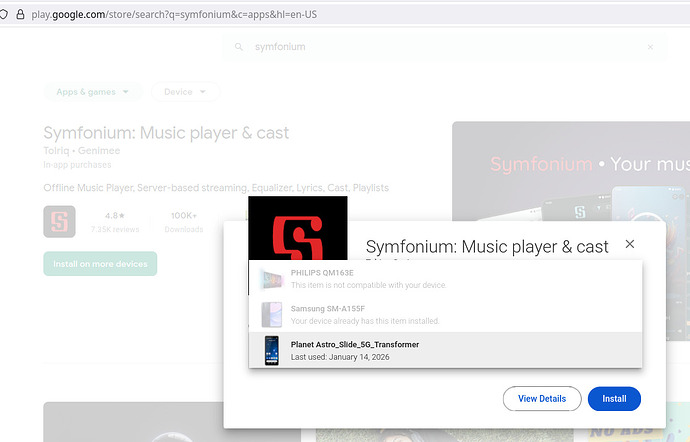Click the PHILIPS QM163E device icon
690x442 pixels.
pyautogui.click(x=271, y=279)
